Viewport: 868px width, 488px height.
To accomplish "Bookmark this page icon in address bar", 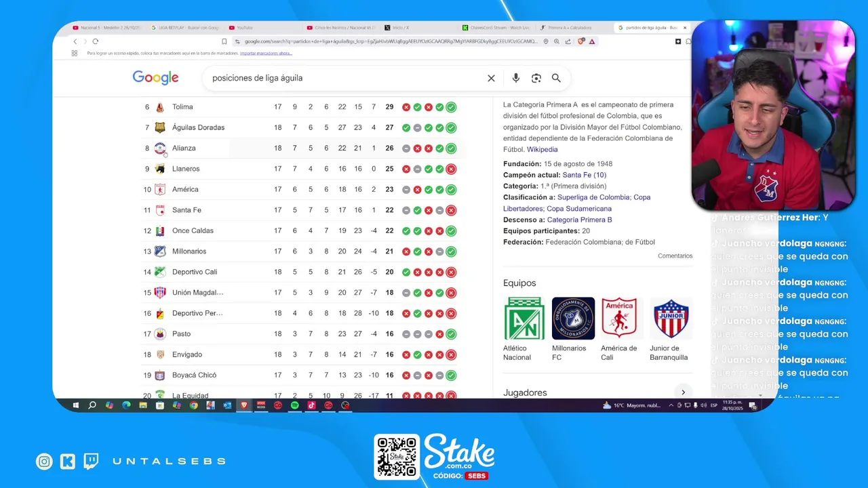I will tap(224, 41).
